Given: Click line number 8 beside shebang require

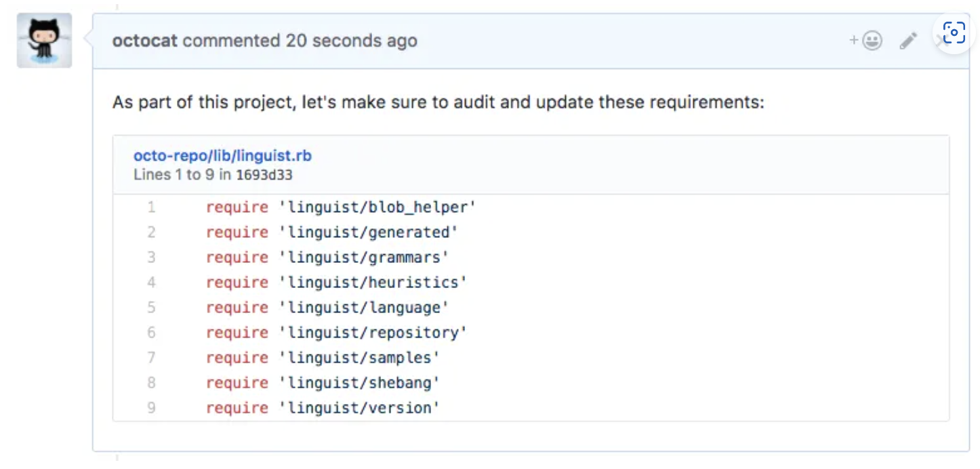Looking at the screenshot, I should [x=151, y=383].
